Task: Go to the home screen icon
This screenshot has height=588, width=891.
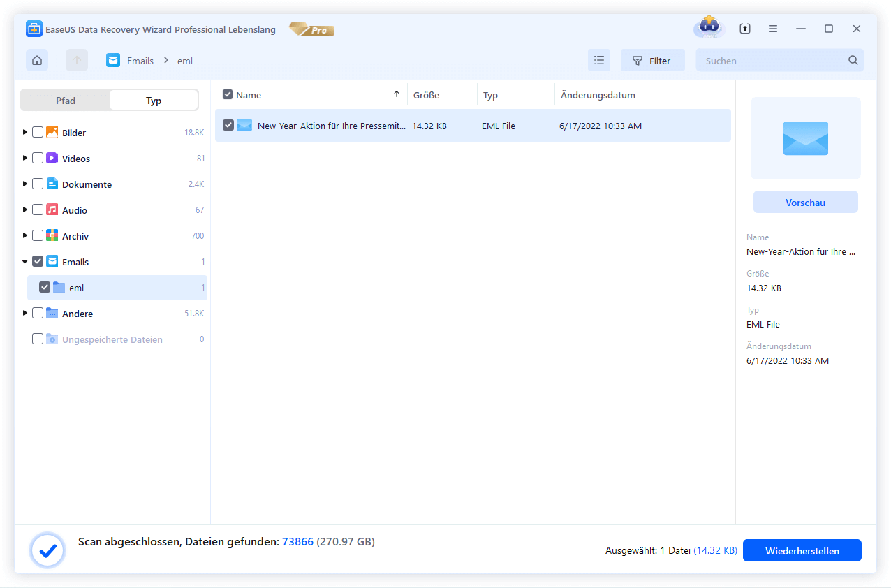Action: (37, 60)
